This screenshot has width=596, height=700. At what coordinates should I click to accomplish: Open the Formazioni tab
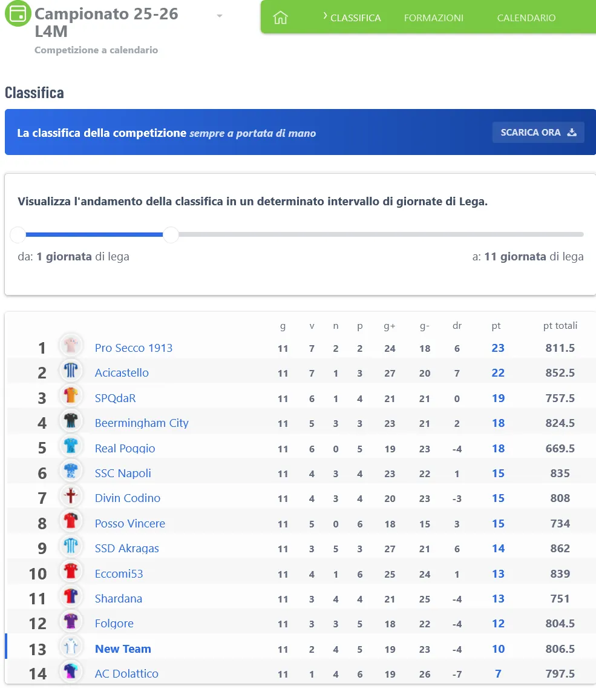pos(434,18)
